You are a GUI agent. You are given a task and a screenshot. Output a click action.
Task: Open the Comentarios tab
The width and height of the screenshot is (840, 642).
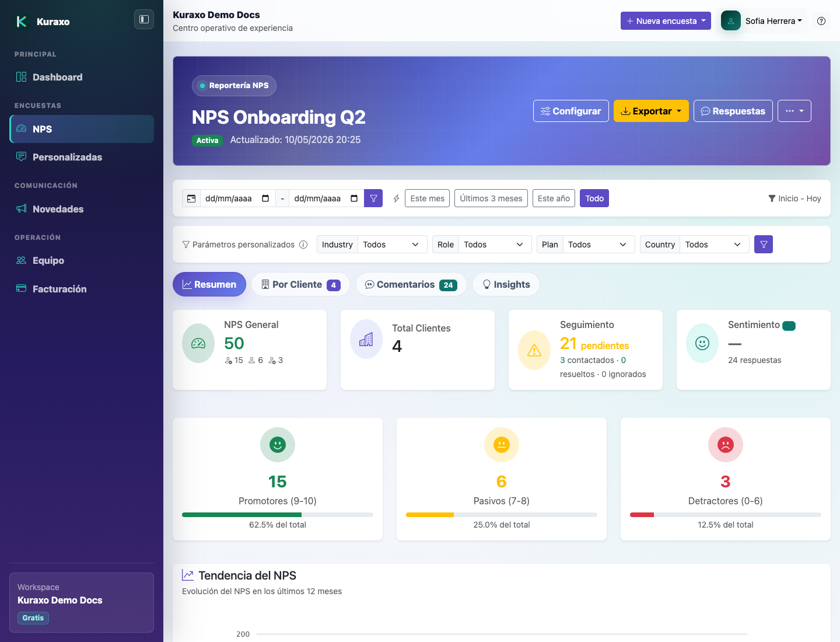411,284
